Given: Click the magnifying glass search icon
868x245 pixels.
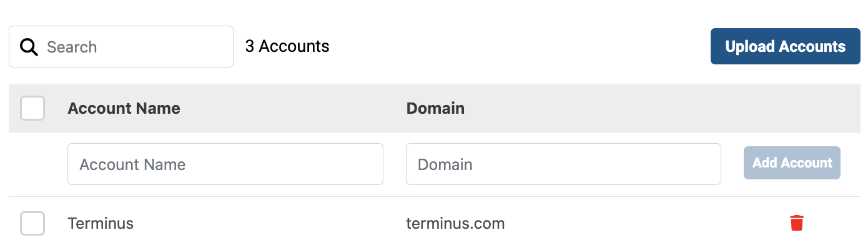Looking at the screenshot, I should coord(29,47).
